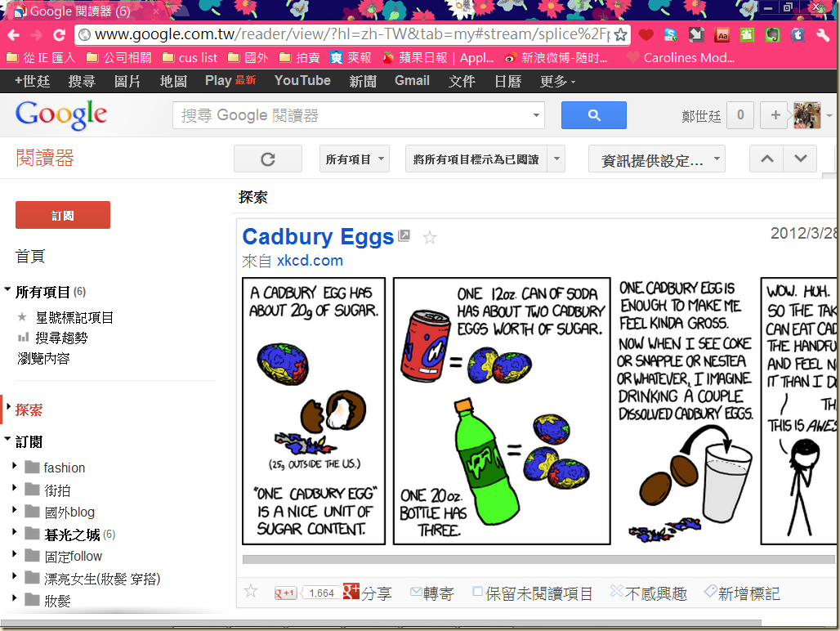The height and width of the screenshot is (631, 840).
Task: Expand the 漂亮女生(妝髮 穿搭) folder
Action: click(x=15, y=576)
